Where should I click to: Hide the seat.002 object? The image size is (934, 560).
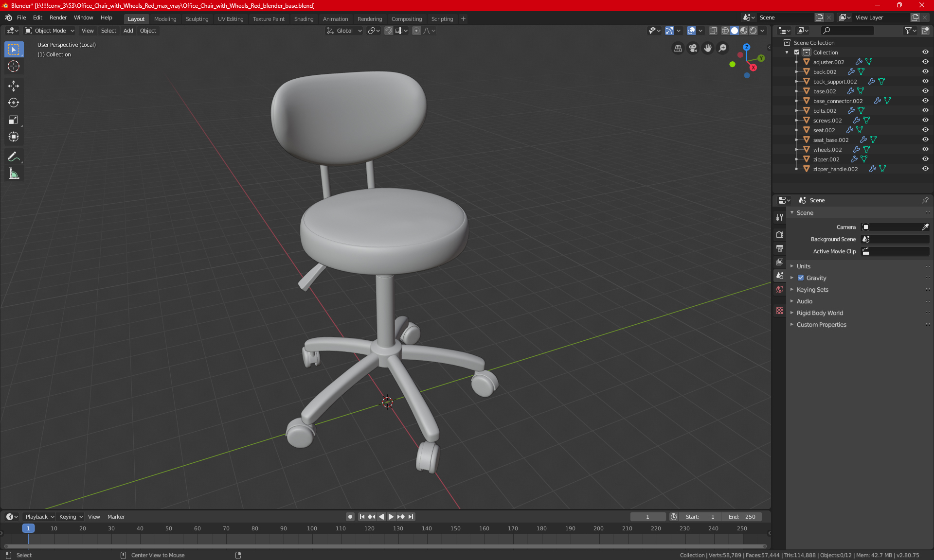tap(925, 130)
